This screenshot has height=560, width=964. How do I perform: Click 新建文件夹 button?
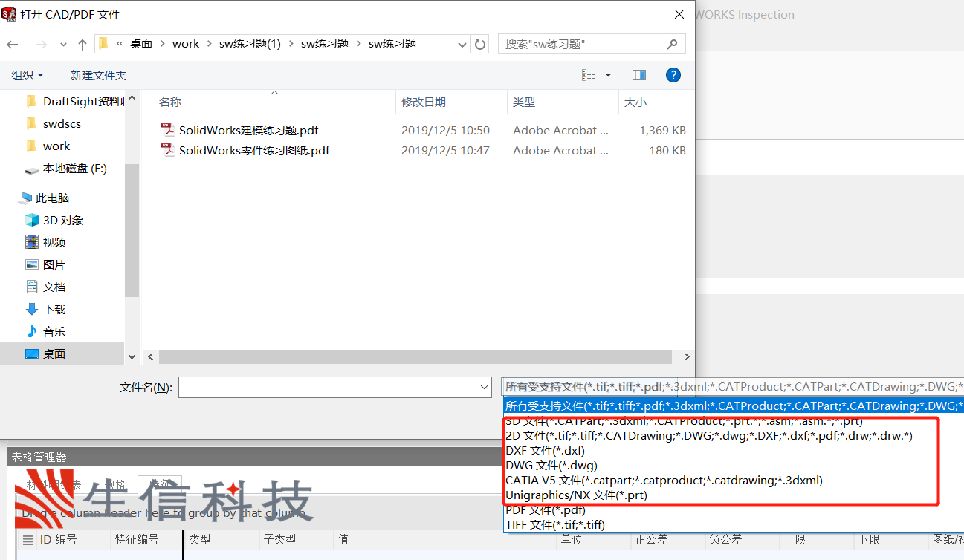pyautogui.click(x=98, y=75)
